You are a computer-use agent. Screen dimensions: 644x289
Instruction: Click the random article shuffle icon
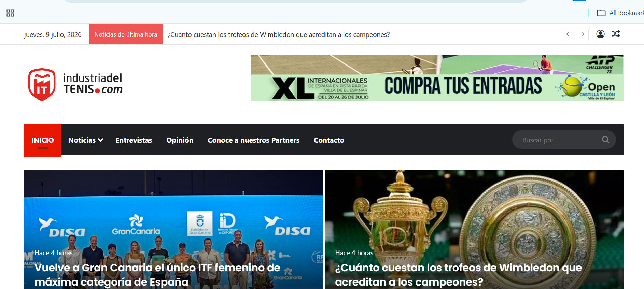tap(616, 34)
